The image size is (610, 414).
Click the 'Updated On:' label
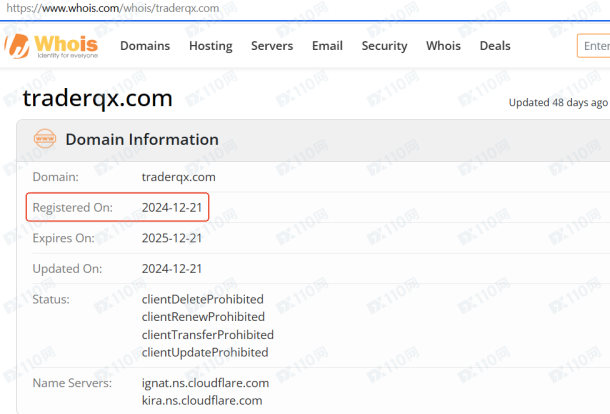[67, 268]
